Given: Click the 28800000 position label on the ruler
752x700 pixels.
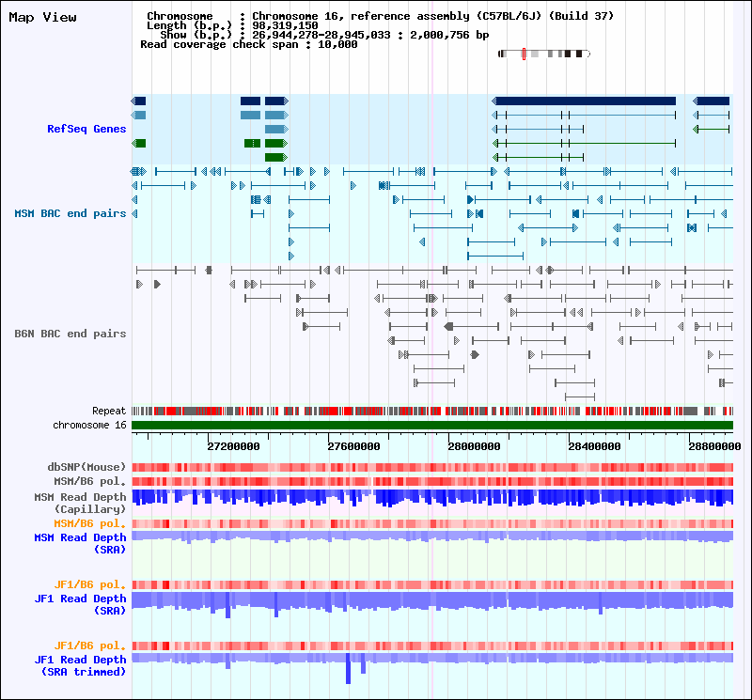Looking at the screenshot, I should point(715,446).
